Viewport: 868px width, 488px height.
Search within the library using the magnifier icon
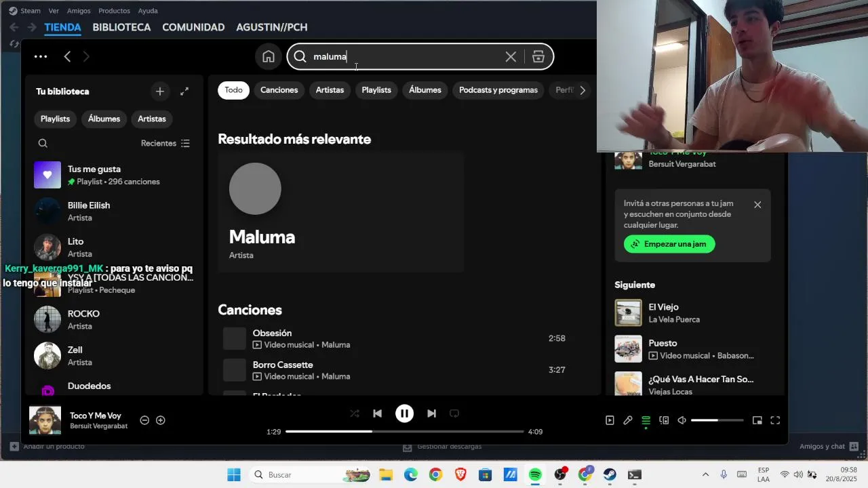point(43,143)
